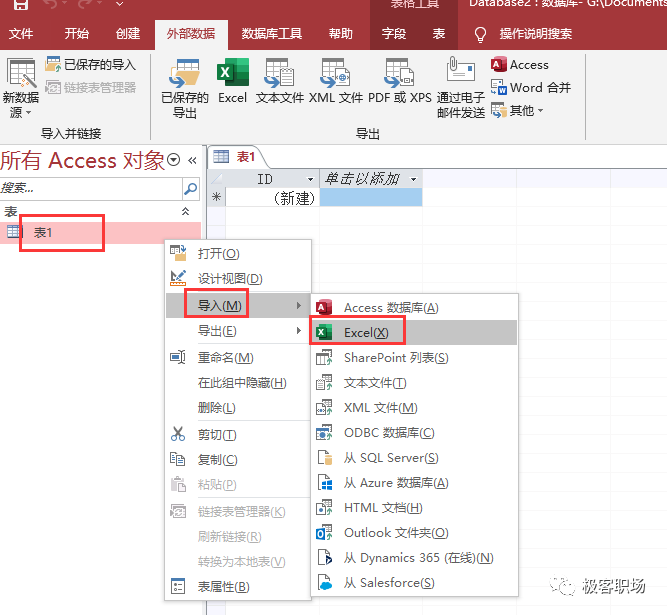Open the 文件 (File) tab
Screen dimensions: 667x615
pyautogui.click(x=21, y=34)
